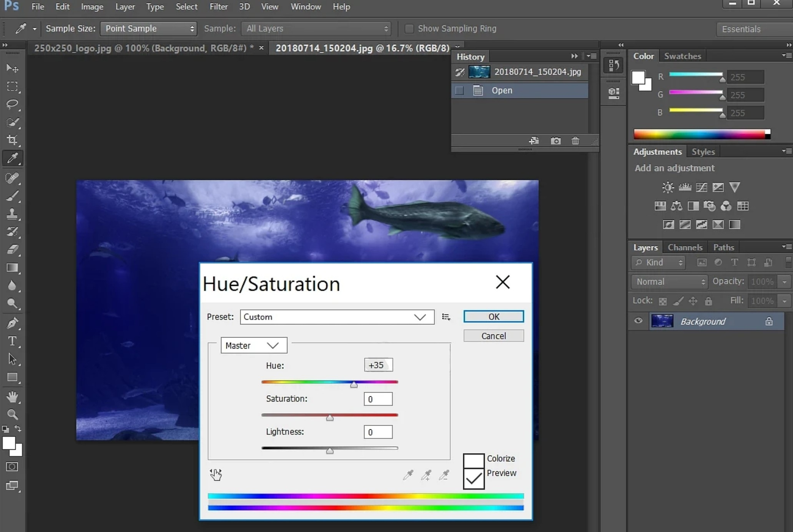
Task: Click the foreground color swatch in Color panel
Action: (x=638, y=78)
